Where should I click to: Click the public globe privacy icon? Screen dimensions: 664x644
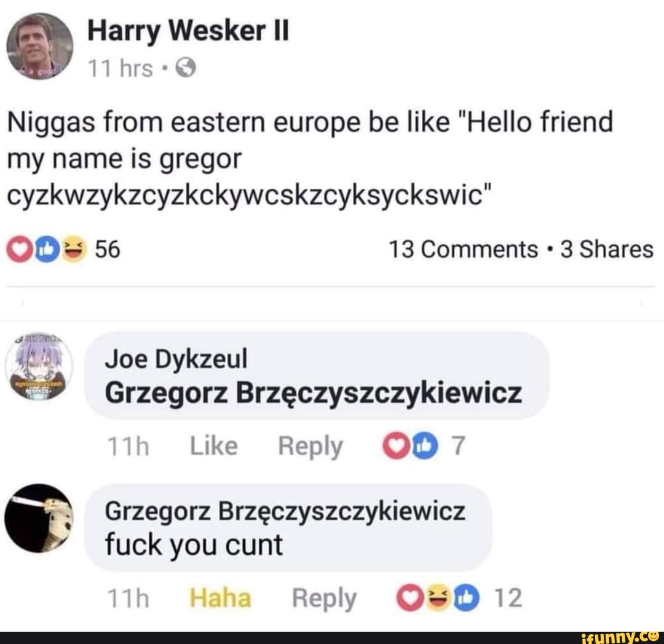186,68
